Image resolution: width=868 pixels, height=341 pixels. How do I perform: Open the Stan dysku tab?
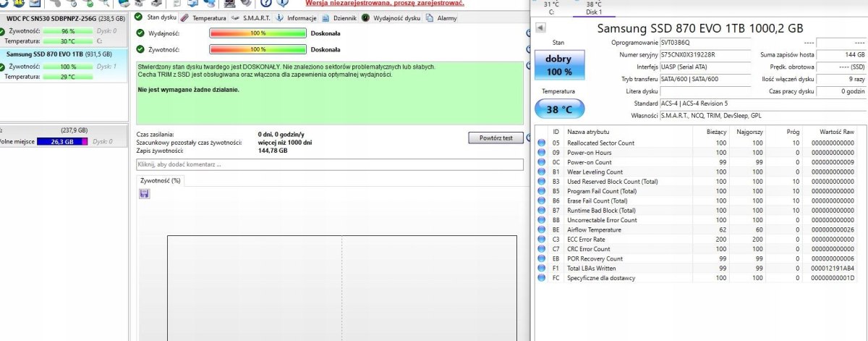point(156,17)
